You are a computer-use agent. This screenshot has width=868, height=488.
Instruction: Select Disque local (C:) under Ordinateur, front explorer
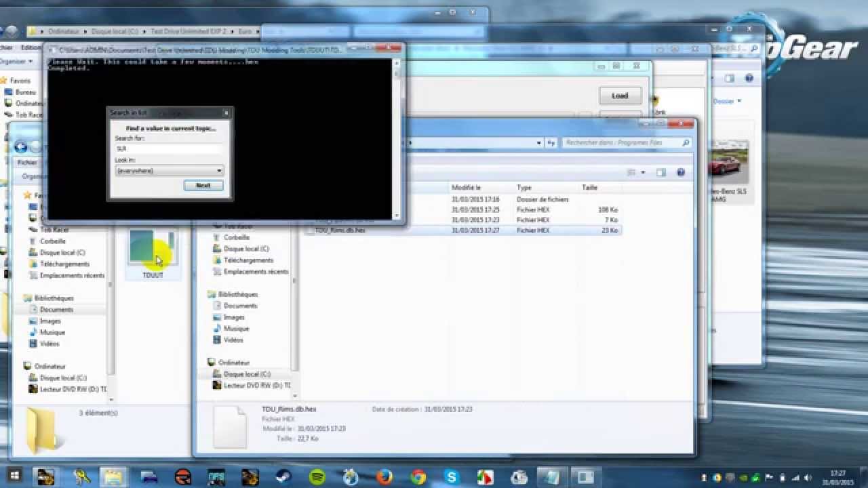tap(247, 374)
